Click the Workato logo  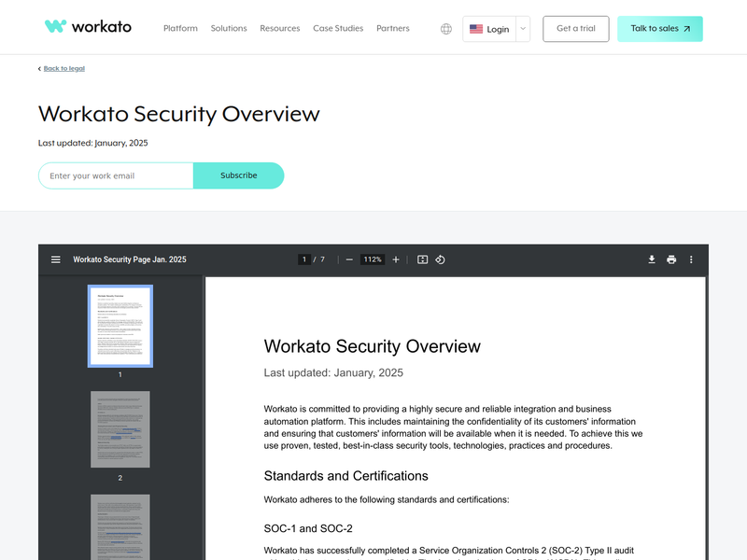point(88,27)
